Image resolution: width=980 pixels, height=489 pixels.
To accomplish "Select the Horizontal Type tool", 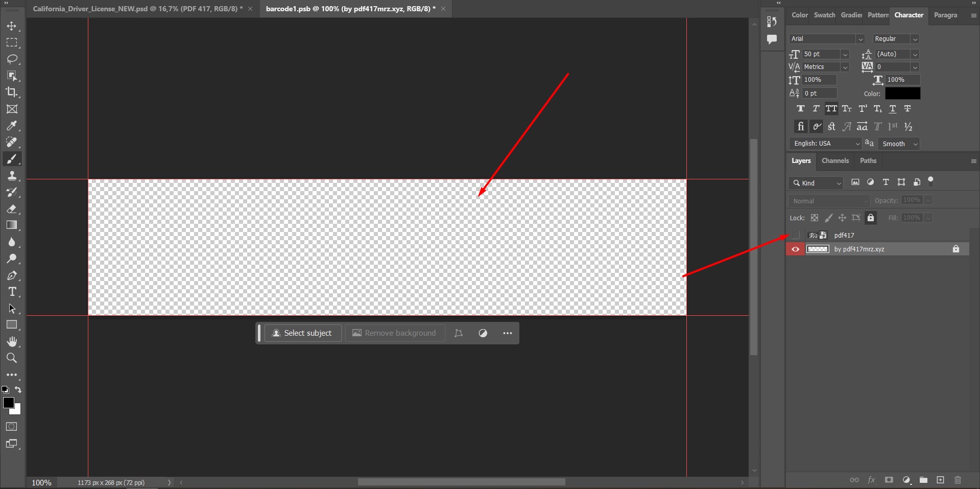I will point(12,292).
